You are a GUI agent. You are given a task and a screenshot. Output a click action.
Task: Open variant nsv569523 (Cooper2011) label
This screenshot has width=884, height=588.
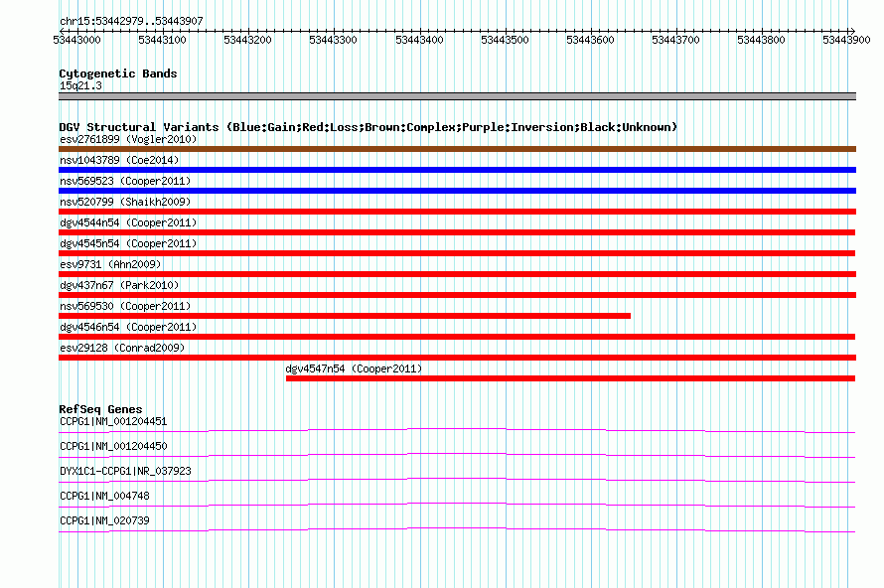pyautogui.click(x=125, y=181)
